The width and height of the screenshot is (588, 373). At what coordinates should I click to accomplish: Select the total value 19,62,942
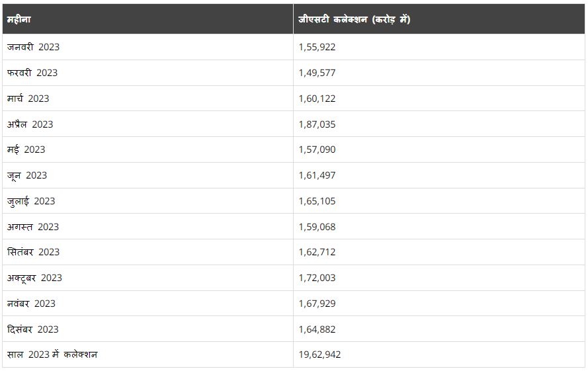(319, 354)
